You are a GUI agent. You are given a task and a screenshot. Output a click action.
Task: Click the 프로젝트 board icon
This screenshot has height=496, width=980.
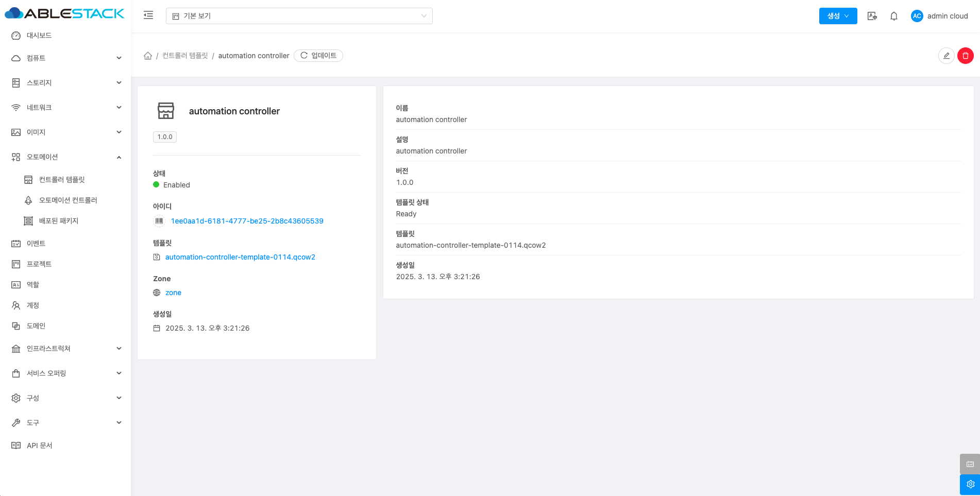16,264
